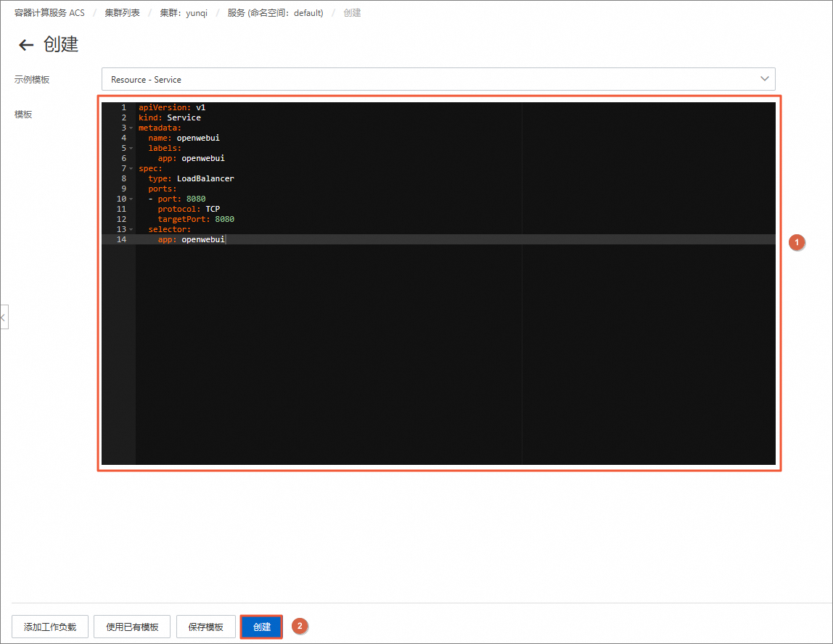
Task: Click 'protocol: TCP' line
Action: (x=189, y=209)
